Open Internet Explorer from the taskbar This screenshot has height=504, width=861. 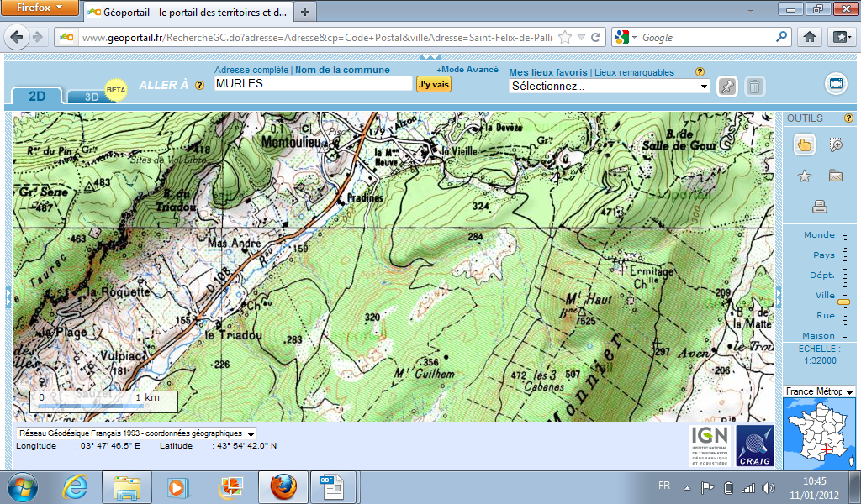76,486
